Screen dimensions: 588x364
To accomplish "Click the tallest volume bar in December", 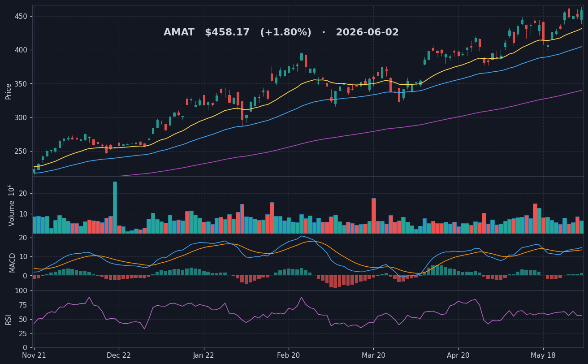I will [115, 208].
